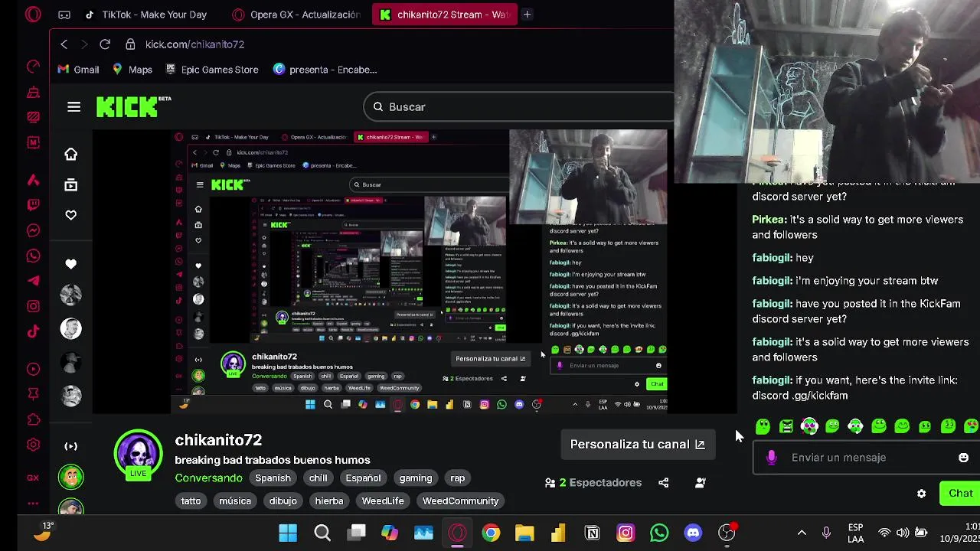This screenshot has width=980, height=551.
Task: Open Messenger in the Opera sidebar
Action: 33,230
